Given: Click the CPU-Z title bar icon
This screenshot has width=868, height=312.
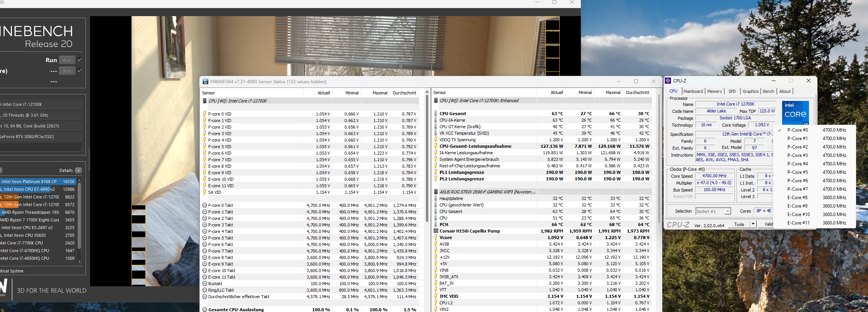Looking at the screenshot, I should point(668,81).
